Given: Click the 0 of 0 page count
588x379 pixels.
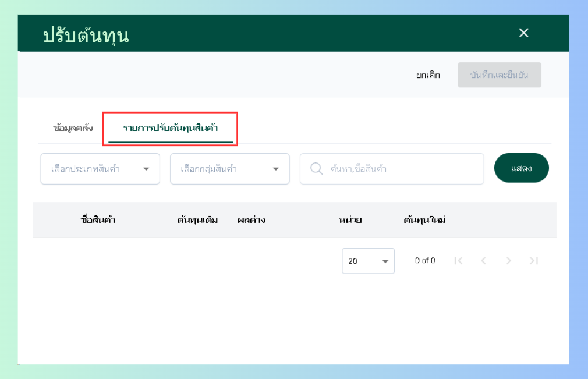Looking at the screenshot, I should (425, 261).
